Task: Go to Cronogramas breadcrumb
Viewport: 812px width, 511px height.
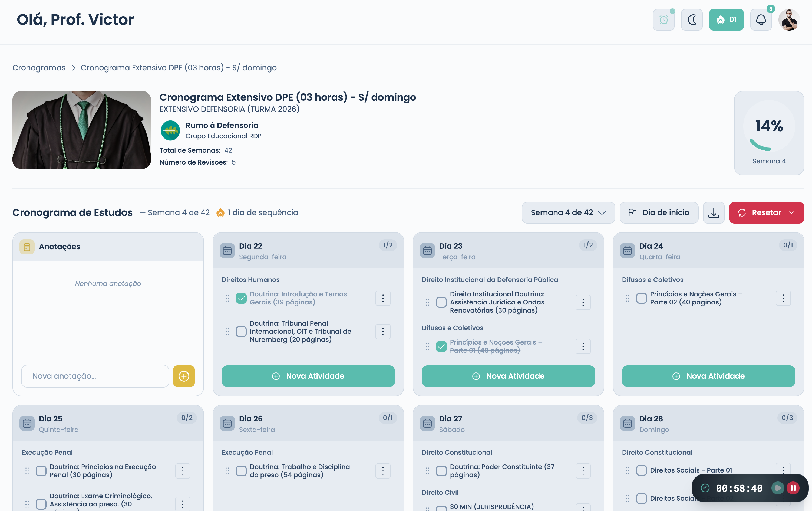Action: (x=39, y=67)
